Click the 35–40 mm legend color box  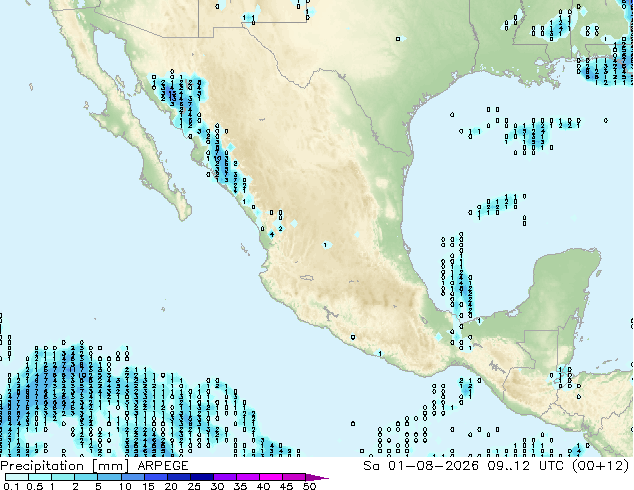(x=247, y=477)
